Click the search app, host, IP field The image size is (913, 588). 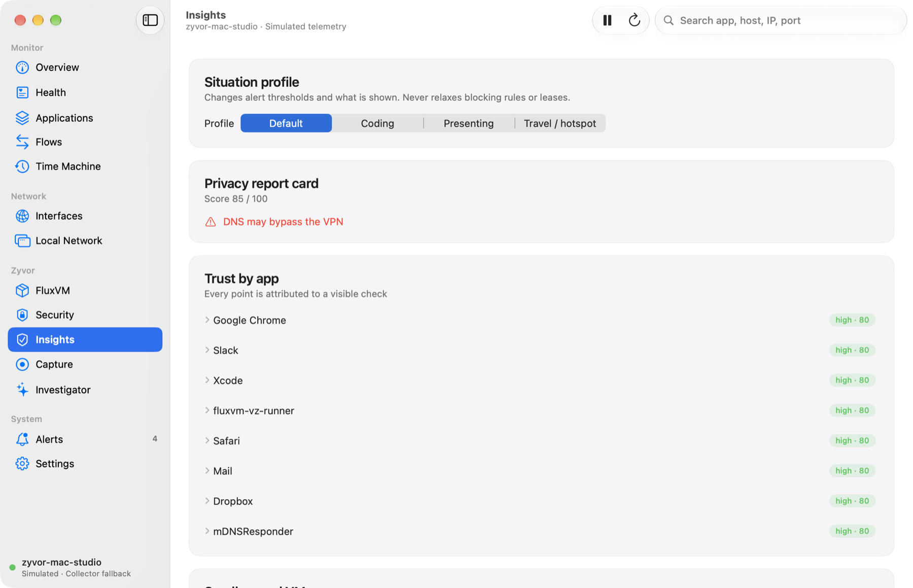[x=781, y=20]
